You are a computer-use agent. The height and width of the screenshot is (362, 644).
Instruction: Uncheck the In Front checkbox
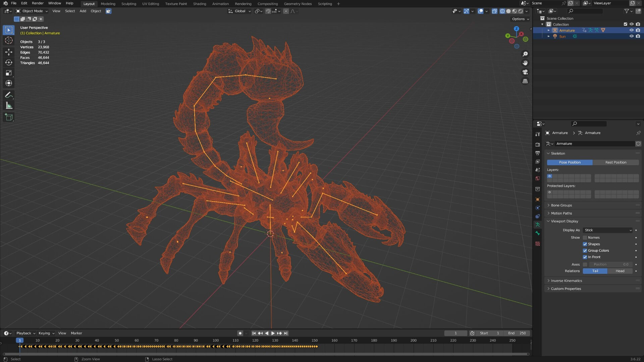click(x=585, y=257)
